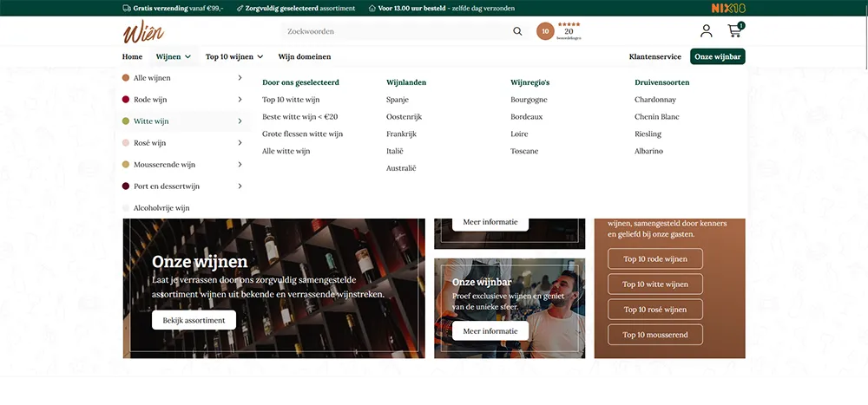Select Rode wijn category label

click(150, 100)
